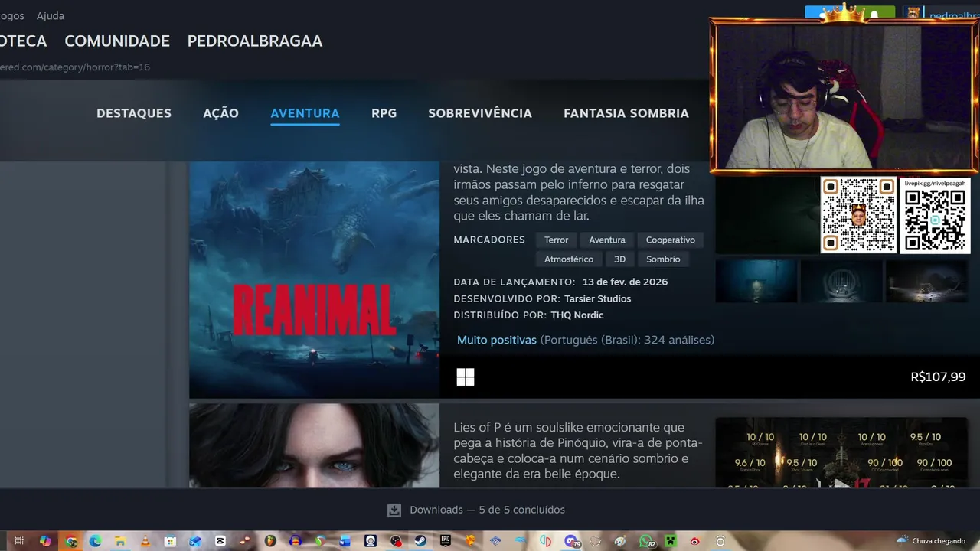
Task: Open Microsoft Store from the taskbar
Action: click(170, 541)
